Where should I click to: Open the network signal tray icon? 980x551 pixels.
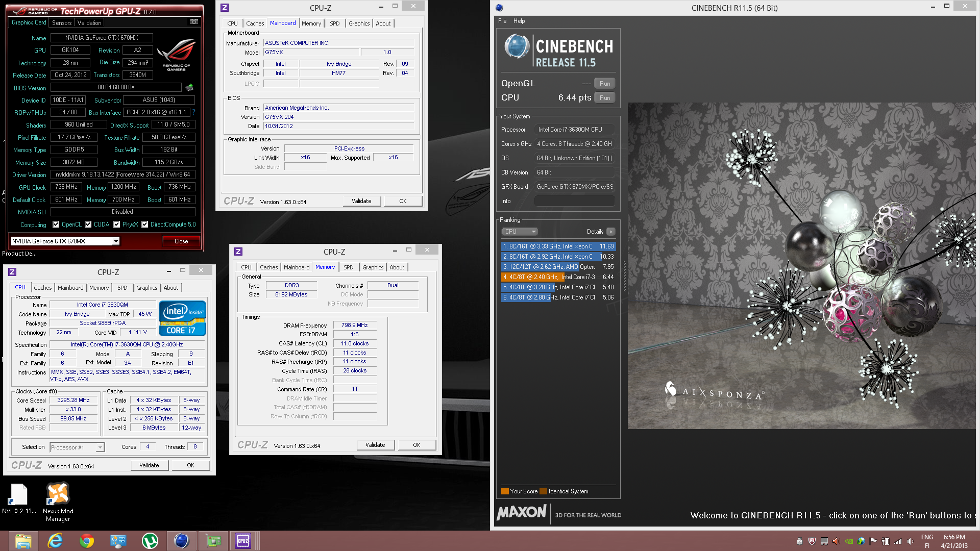point(898,541)
